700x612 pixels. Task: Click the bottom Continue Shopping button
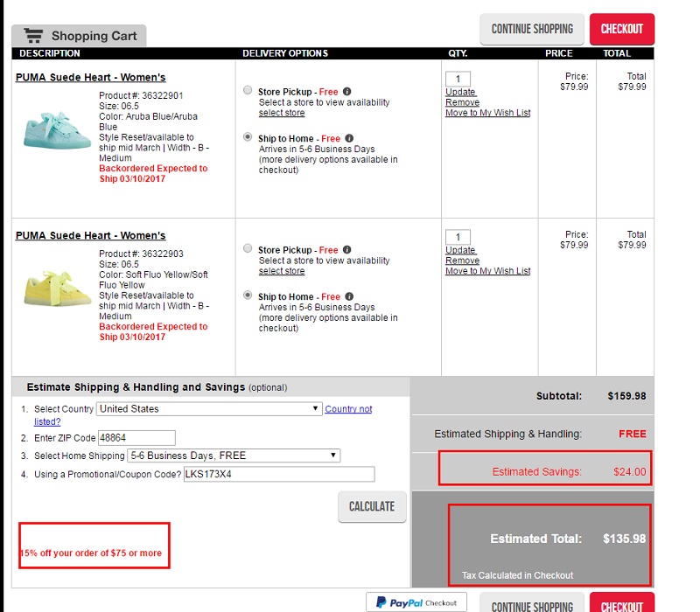point(532,604)
